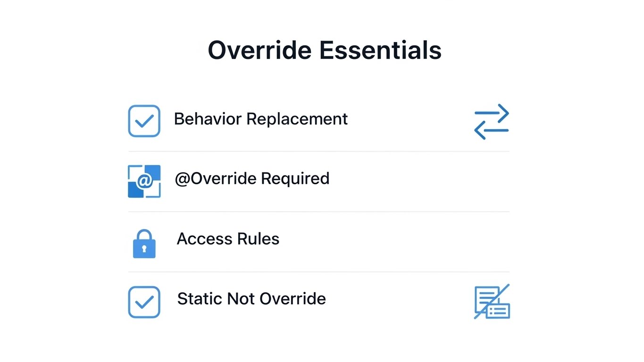This screenshot has width=644, height=362.
Task: Click the blue padlock icon
Action: [144, 244]
